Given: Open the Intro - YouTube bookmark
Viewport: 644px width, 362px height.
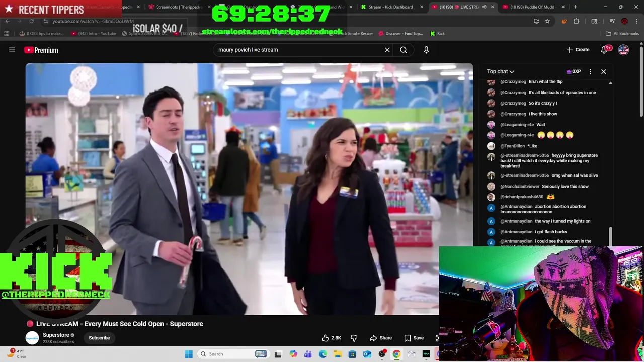Looking at the screenshot, I should 94,33.
